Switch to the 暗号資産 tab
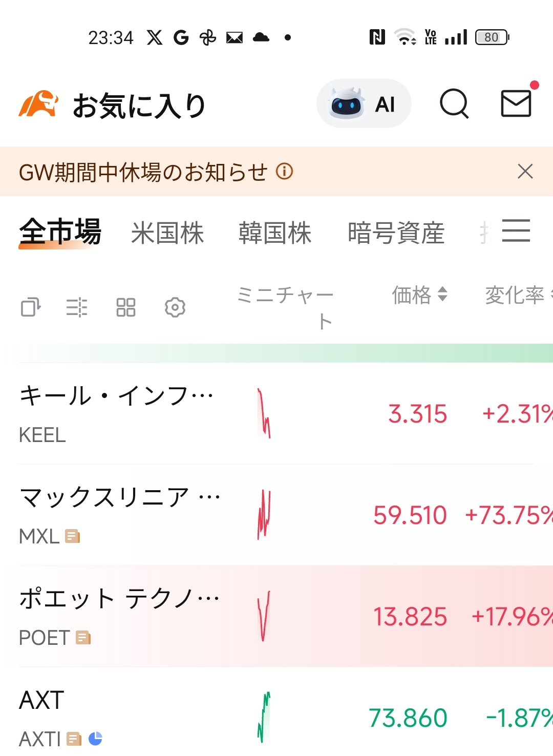 coord(396,233)
